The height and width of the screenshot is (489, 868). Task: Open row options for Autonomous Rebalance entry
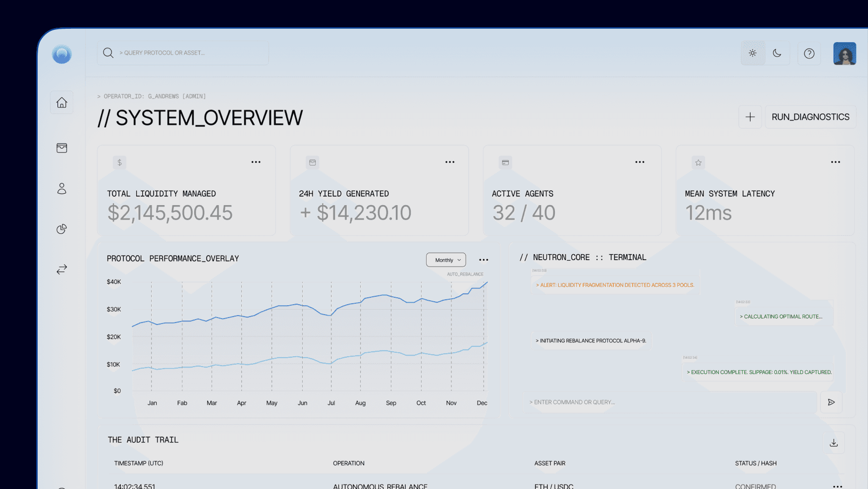838,487
